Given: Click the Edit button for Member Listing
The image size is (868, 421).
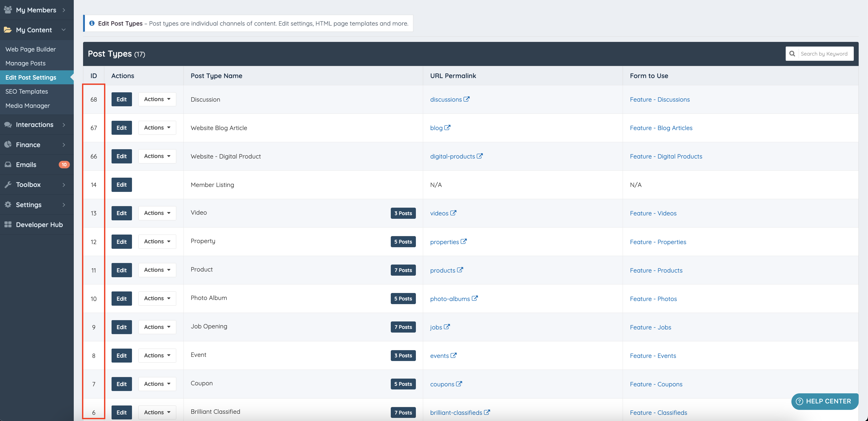Looking at the screenshot, I should (121, 185).
